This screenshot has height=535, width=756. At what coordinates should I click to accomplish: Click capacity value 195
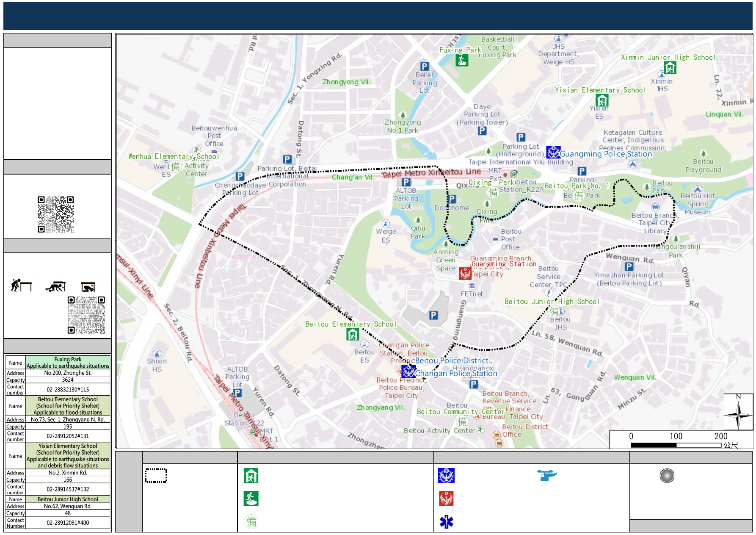tap(68, 427)
